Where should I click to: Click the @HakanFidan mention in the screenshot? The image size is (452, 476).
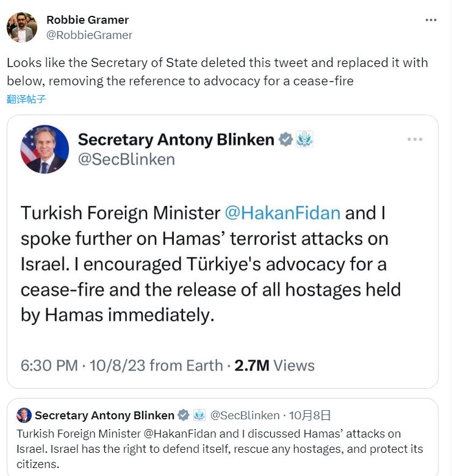pyautogui.click(x=282, y=213)
